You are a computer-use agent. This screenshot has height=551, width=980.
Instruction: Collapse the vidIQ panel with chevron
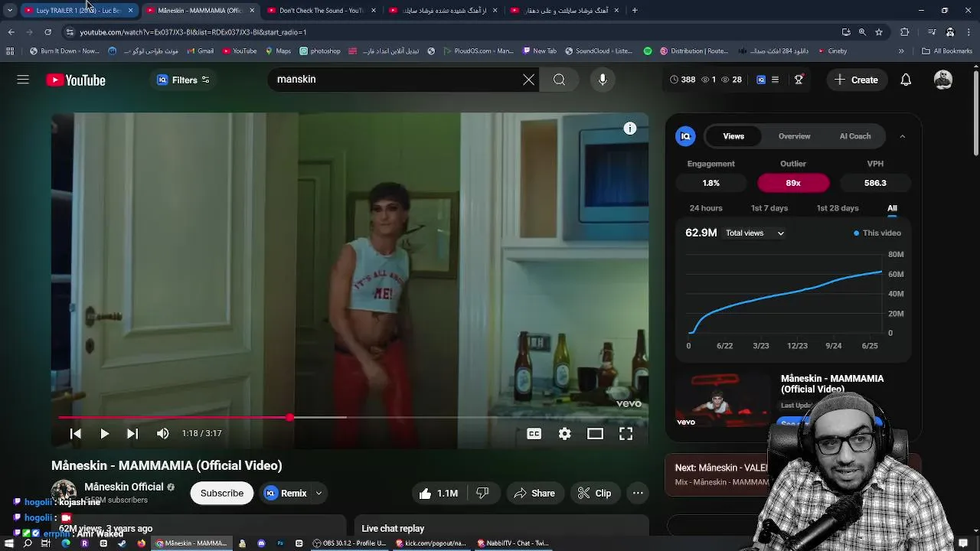click(902, 136)
